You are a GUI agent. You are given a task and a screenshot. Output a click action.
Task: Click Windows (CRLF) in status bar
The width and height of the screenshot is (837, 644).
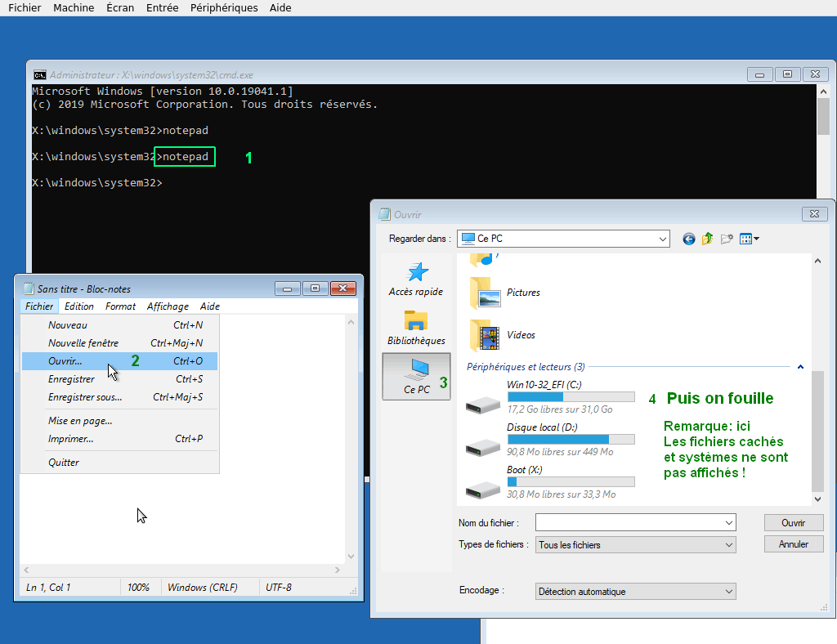point(203,588)
